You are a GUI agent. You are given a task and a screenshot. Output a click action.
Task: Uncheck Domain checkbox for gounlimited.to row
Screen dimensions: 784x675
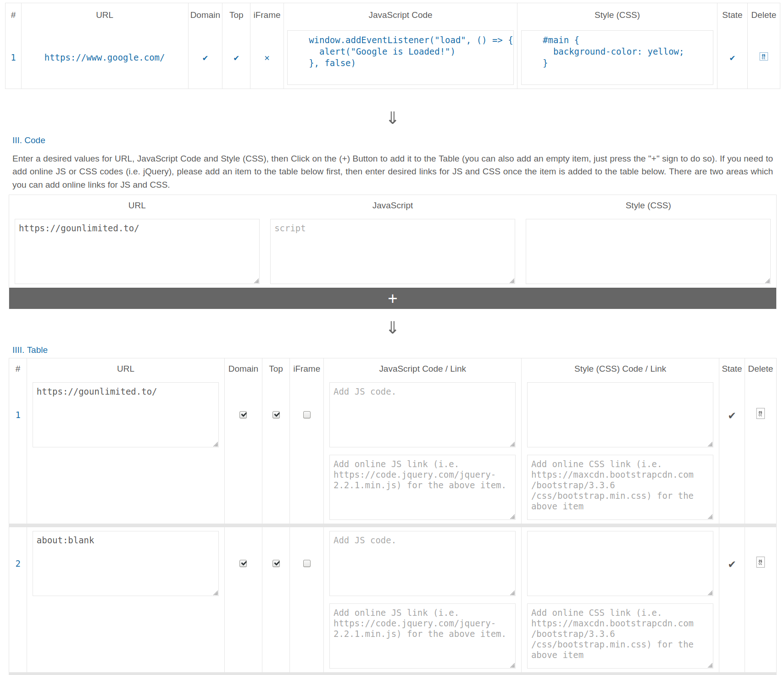243,415
